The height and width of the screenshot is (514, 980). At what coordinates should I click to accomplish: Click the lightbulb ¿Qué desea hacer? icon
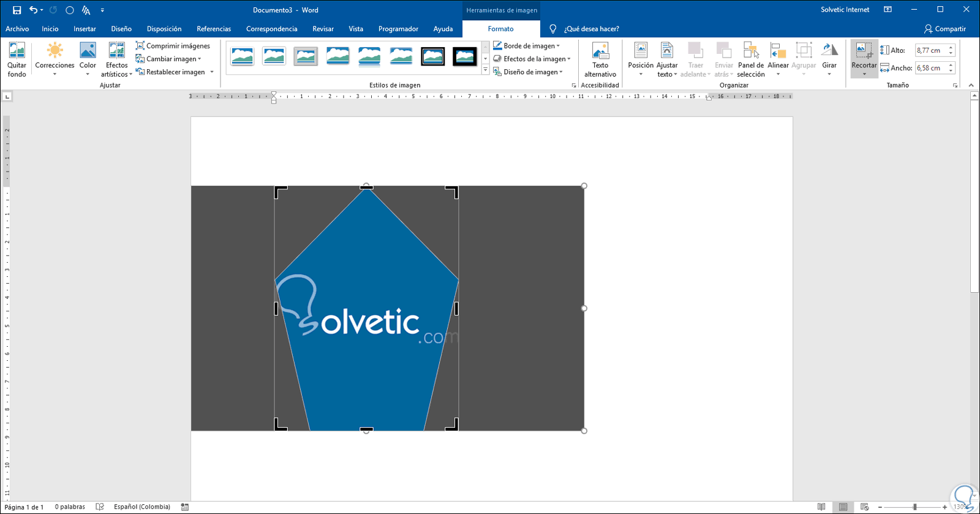[x=553, y=29]
